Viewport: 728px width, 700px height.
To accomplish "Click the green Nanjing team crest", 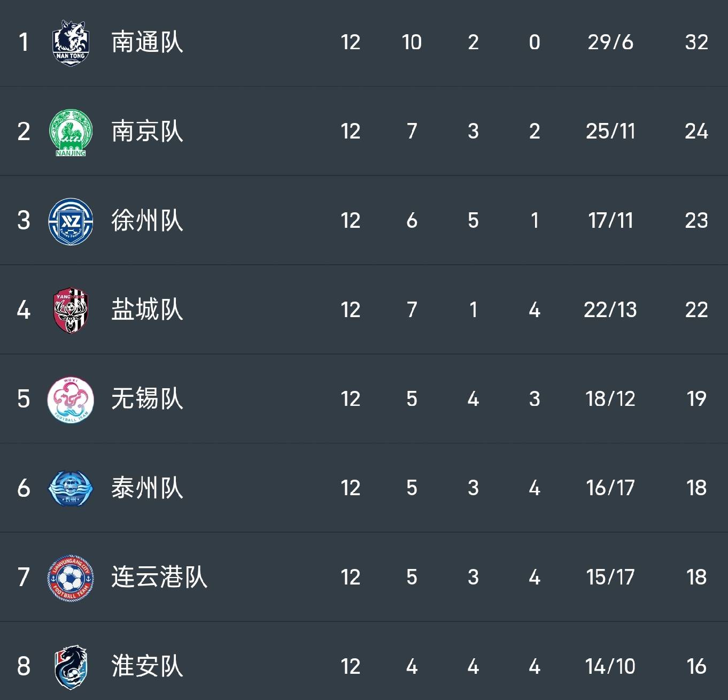I will (71, 132).
